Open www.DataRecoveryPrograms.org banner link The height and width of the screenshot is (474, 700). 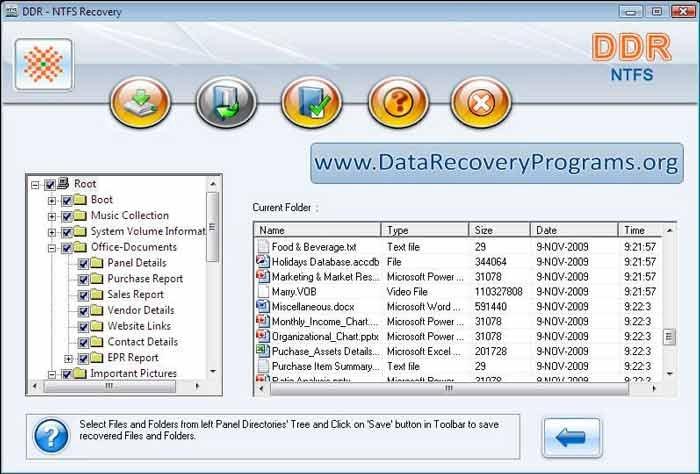coord(496,163)
